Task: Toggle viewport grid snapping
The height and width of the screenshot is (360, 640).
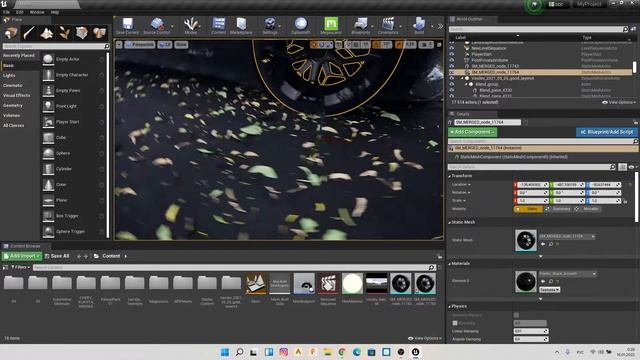Action: click(x=357, y=44)
